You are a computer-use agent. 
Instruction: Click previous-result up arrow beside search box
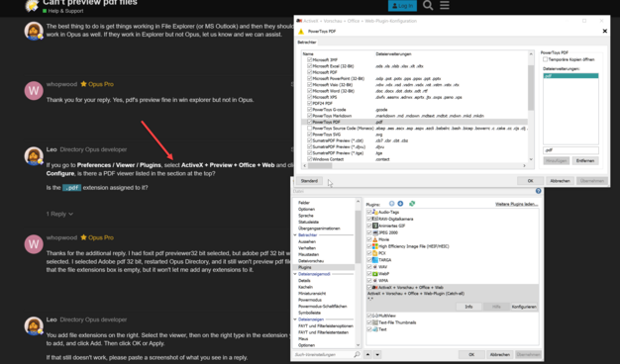click(x=367, y=354)
